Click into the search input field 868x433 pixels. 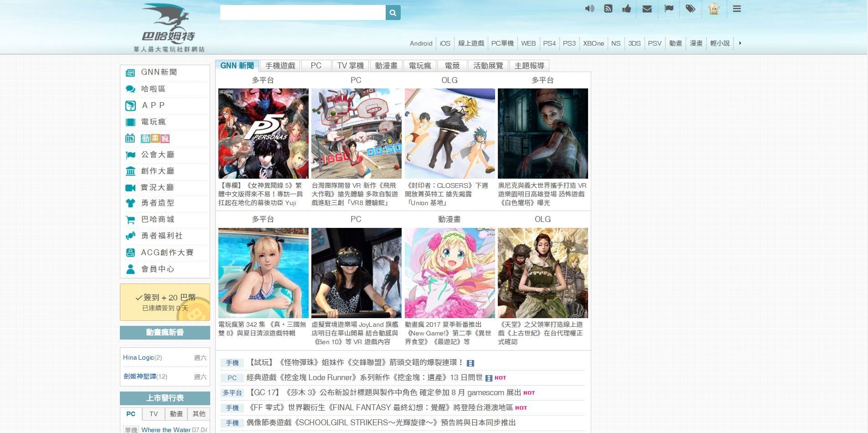point(303,12)
